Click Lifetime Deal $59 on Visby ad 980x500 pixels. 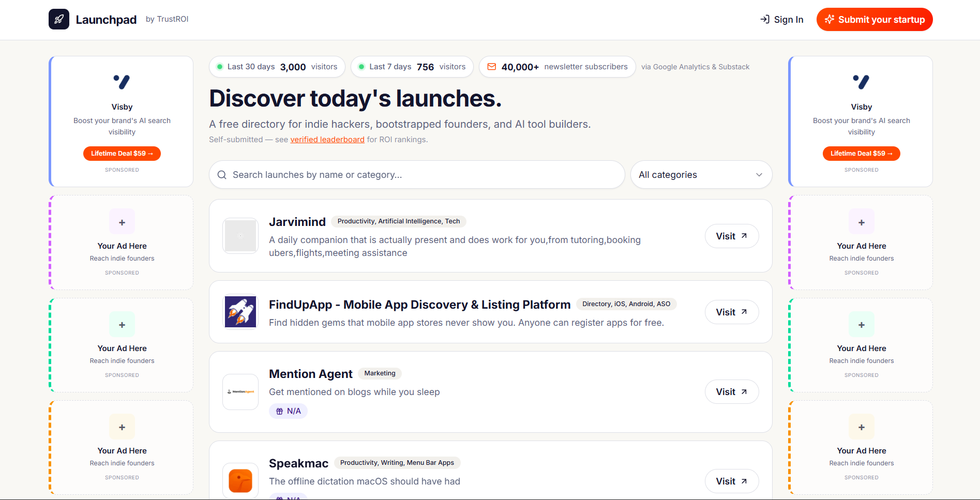click(122, 153)
